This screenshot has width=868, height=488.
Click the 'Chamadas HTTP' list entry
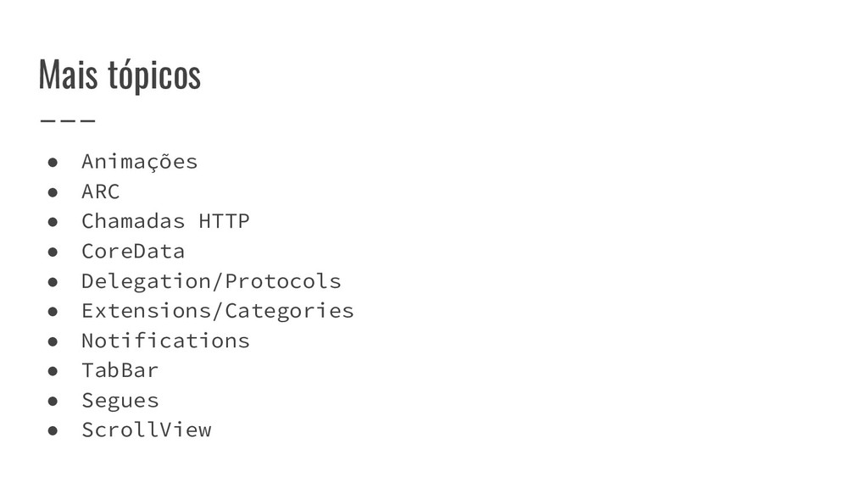[x=165, y=221]
